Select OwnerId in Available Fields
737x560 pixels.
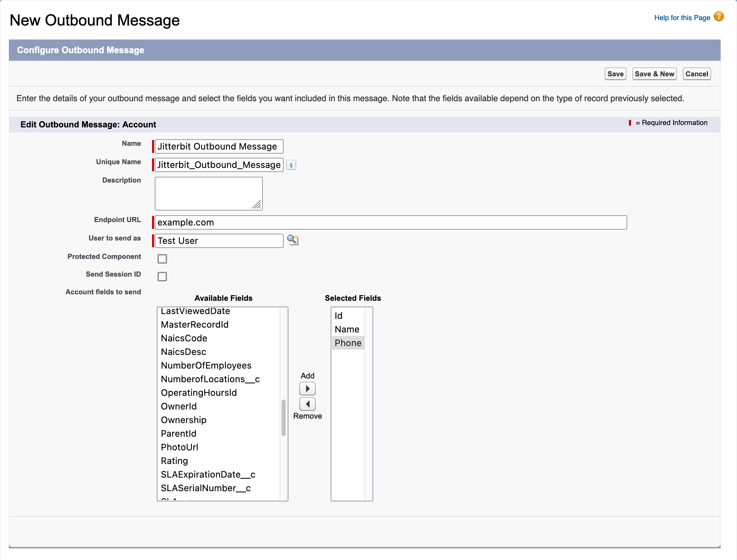[x=179, y=406]
